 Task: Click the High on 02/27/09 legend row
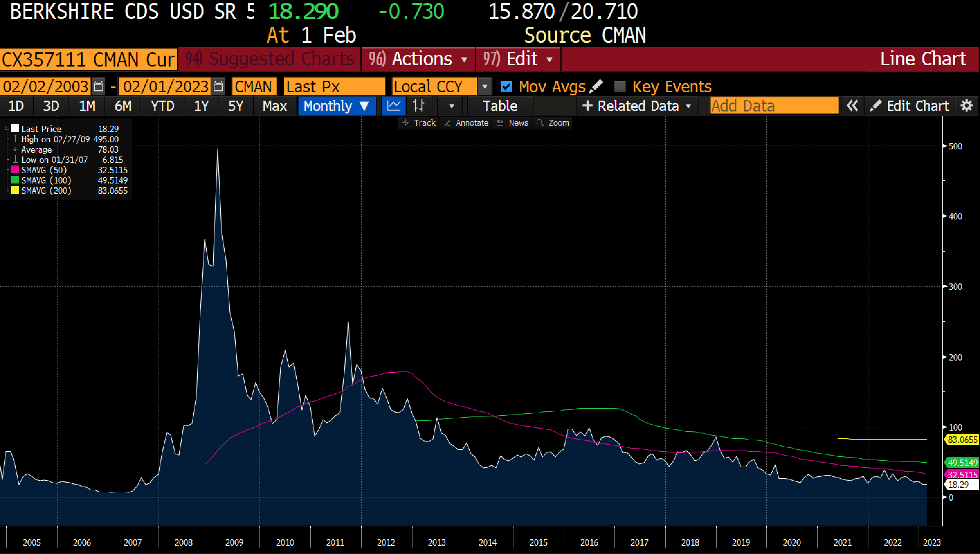[x=66, y=139]
